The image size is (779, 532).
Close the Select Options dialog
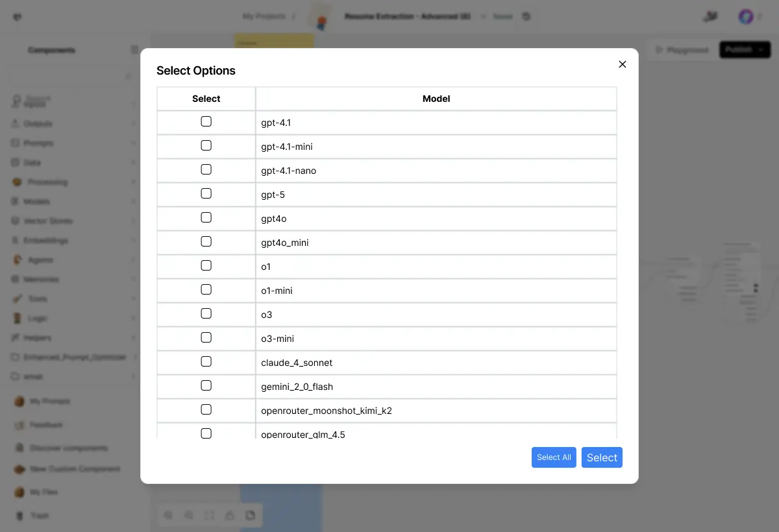[622, 64]
